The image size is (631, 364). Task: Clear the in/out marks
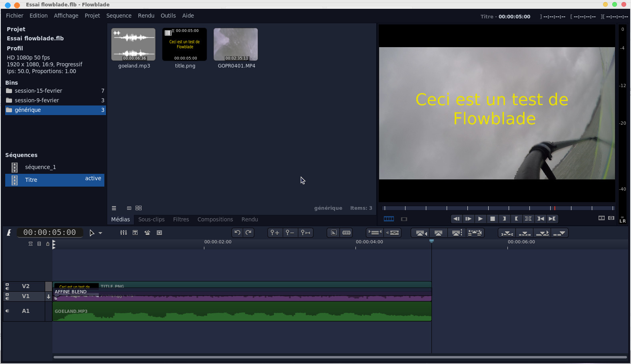click(528, 219)
